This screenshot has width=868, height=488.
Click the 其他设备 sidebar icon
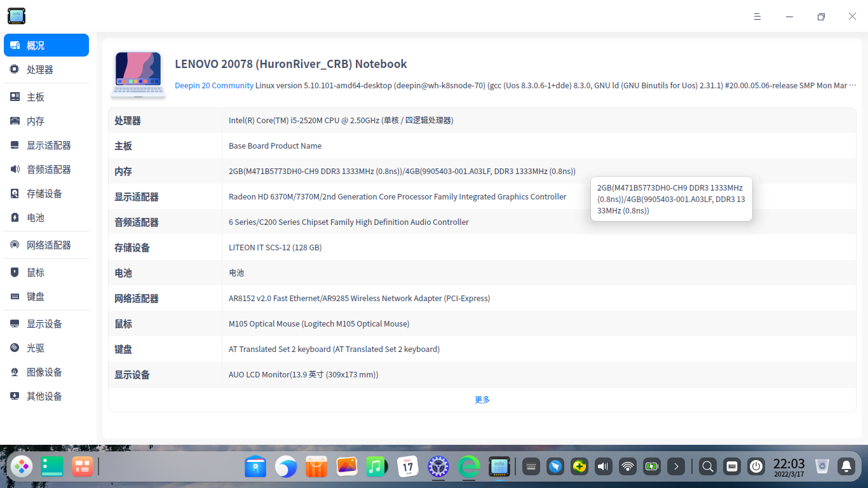(x=15, y=396)
